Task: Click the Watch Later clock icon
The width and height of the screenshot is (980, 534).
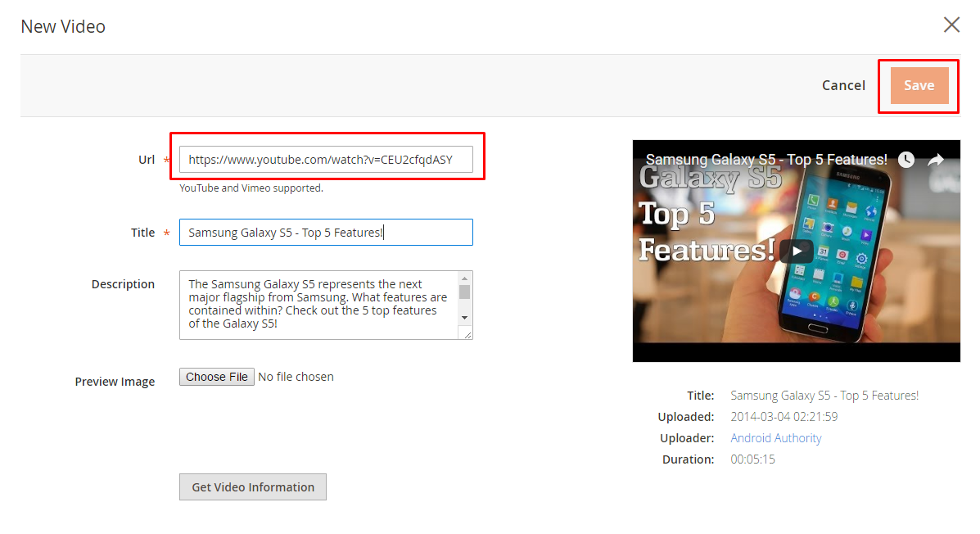Action: [x=905, y=160]
